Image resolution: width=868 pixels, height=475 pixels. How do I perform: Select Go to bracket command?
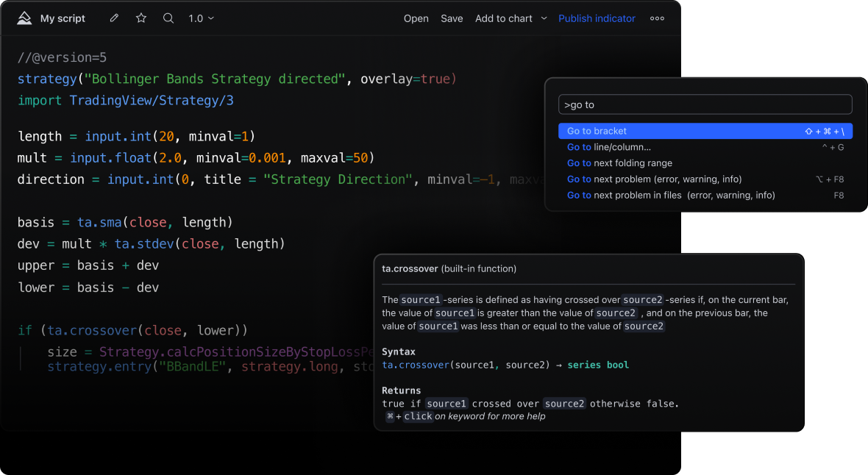pos(705,131)
